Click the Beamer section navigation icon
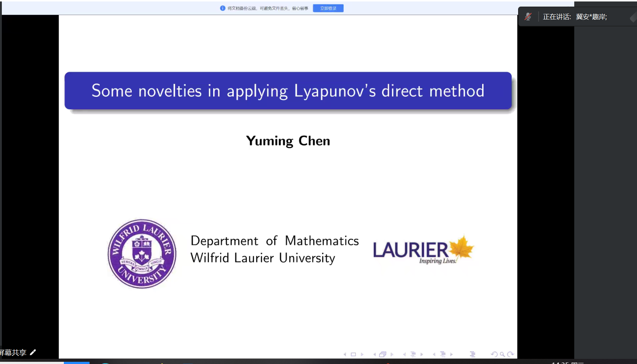637x364 pixels. [x=443, y=354]
